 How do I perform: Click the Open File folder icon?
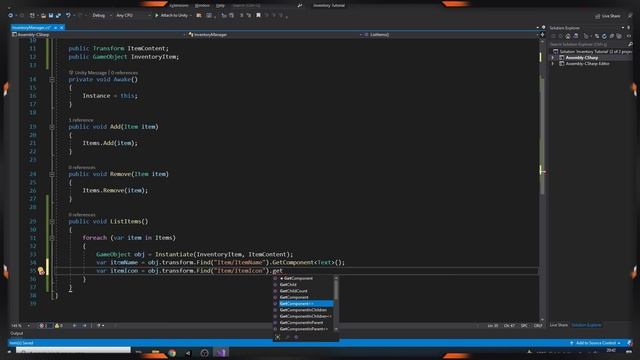coord(43,16)
